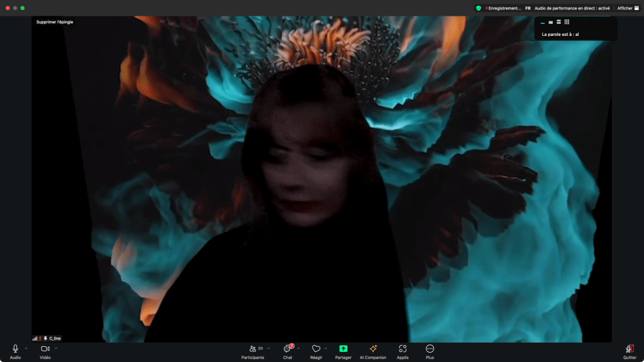The width and height of the screenshot is (644, 362).
Task: Open the Participants panel
Action: (253, 349)
